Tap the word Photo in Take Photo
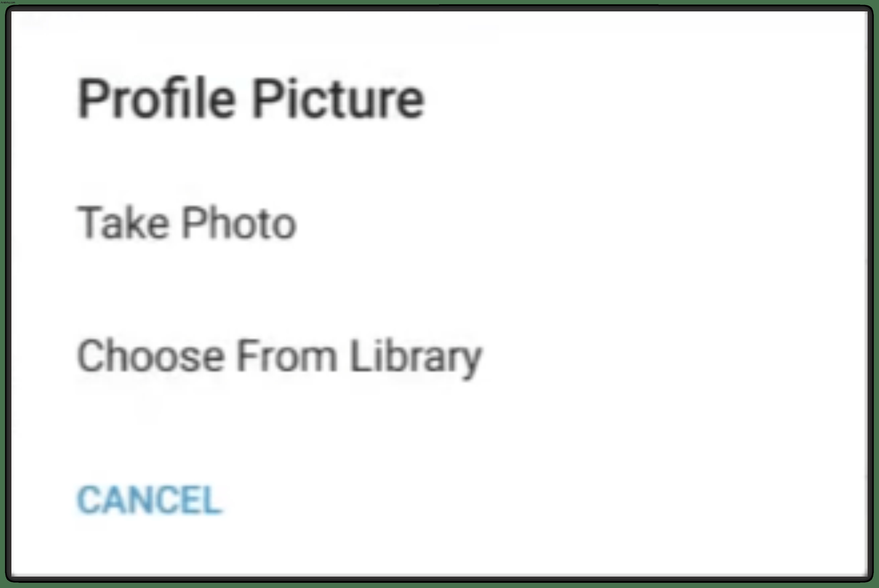879x588 pixels. (239, 223)
